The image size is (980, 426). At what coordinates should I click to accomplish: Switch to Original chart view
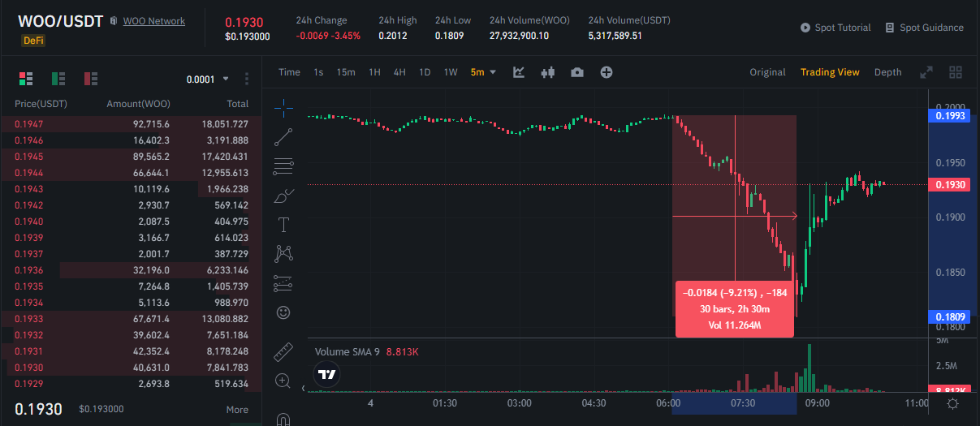pyautogui.click(x=767, y=72)
